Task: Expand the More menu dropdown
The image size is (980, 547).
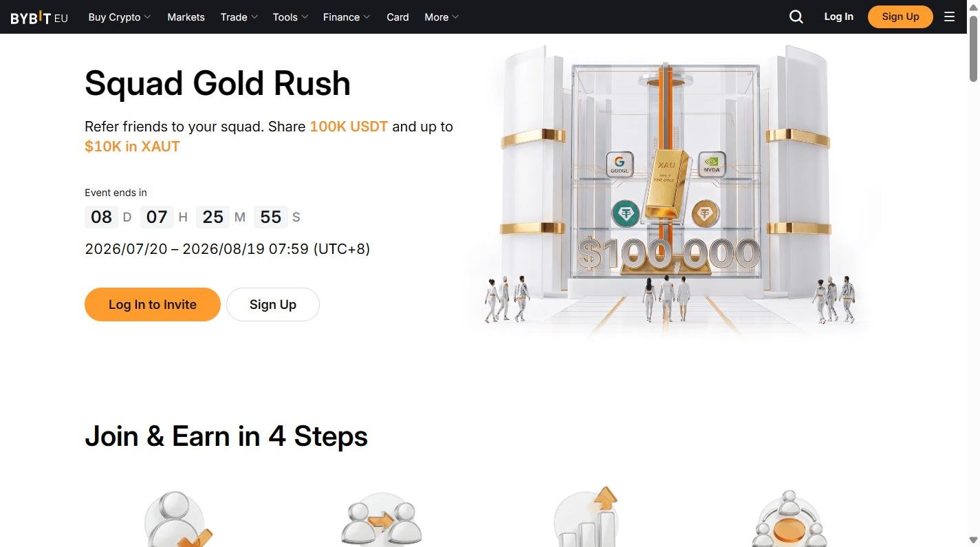Action: click(x=442, y=17)
